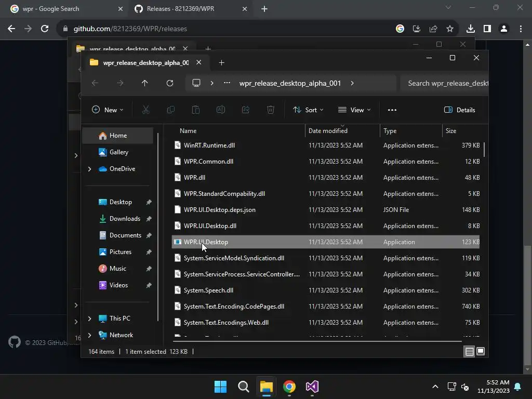532x399 pixels.
Task: Click the Explorer search box
Action: pyautogui.click(x=444, y=83)
